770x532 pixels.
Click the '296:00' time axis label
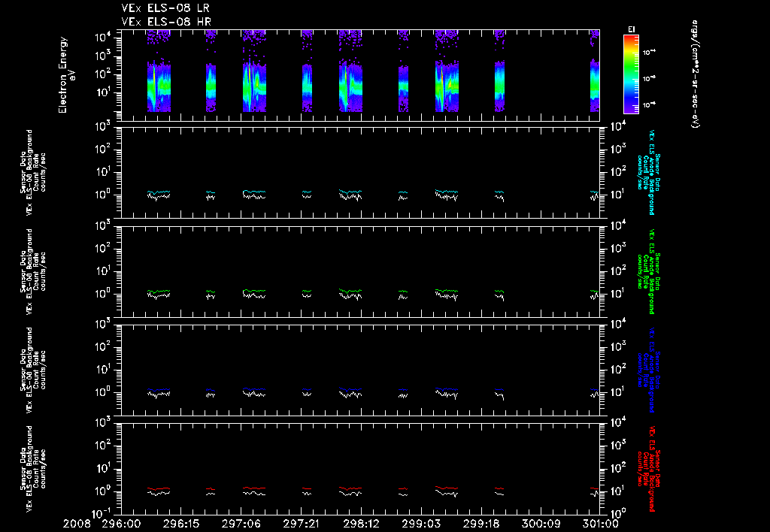121,524
